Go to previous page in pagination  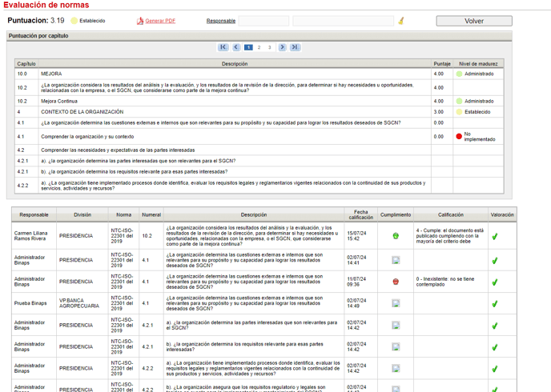236,47
